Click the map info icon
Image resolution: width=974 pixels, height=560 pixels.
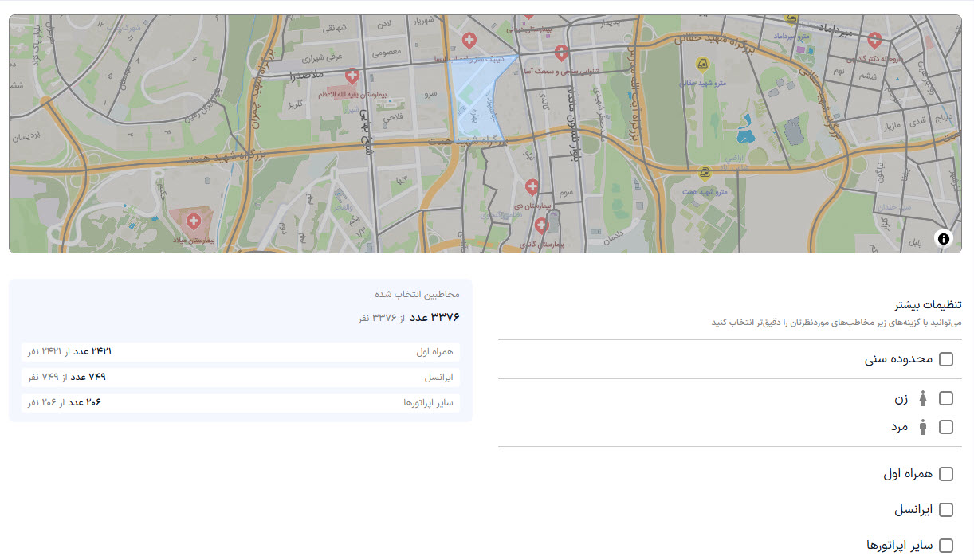944,238
